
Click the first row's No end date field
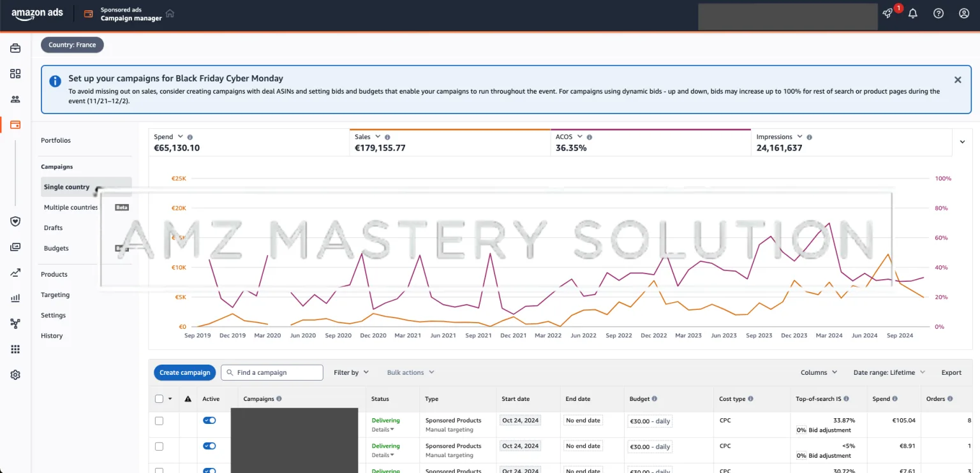point(583,421)
